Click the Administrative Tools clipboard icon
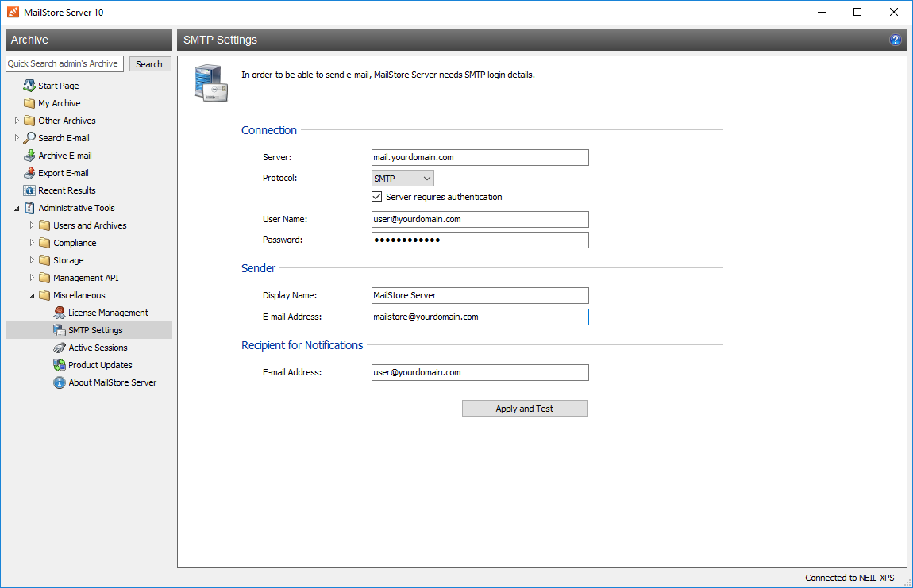This screenshot has height=588, width=913. coord(29,208)
